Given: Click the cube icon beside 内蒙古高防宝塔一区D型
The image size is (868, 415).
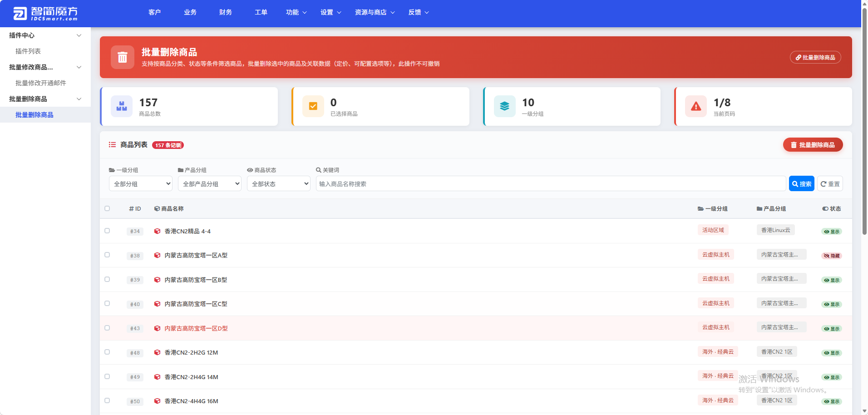Looking at the screenshot, I should click(157, 328).
